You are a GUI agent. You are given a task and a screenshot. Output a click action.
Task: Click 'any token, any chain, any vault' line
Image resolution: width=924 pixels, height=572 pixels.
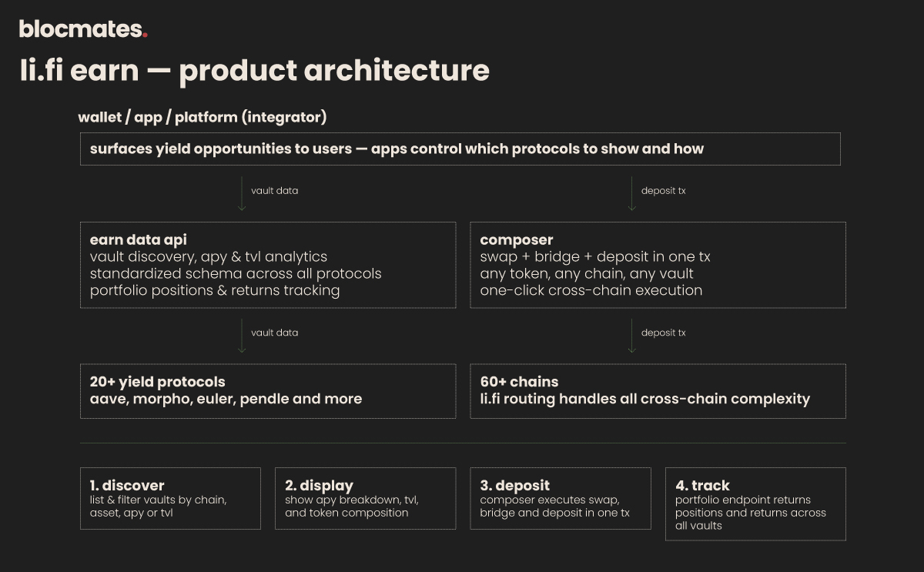coord(587,273)
